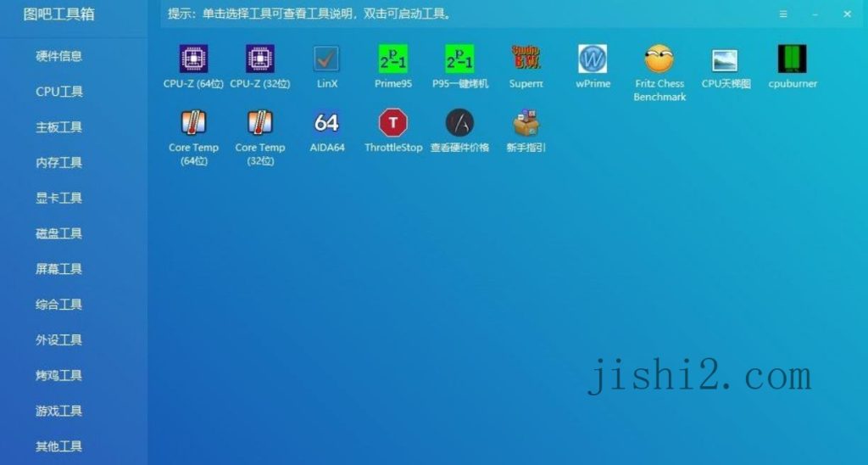Viewport: 868px width, 465px height.
Task: Click the LinX checkmark icon
Action: [326, 59]
